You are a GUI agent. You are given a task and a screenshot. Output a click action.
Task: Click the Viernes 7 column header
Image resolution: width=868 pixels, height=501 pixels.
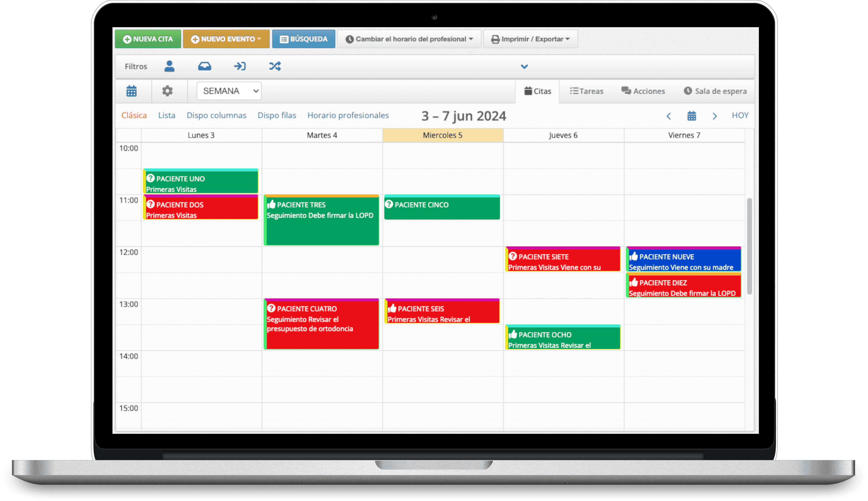coord(684,135)
